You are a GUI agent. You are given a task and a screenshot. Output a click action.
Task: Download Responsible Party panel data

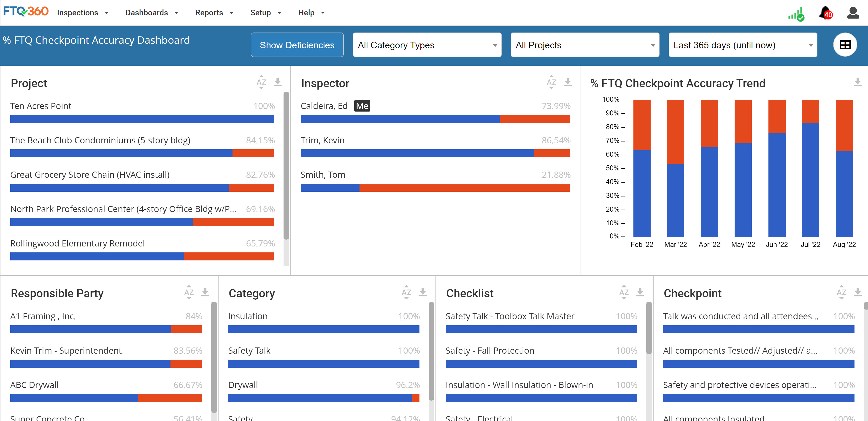[x=205, y=292]
